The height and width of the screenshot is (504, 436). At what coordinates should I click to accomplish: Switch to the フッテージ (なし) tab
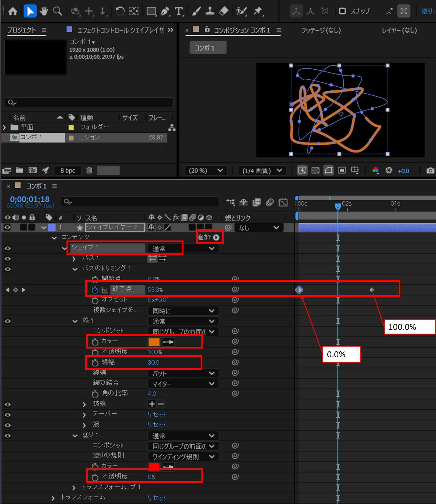coord(321,30)
